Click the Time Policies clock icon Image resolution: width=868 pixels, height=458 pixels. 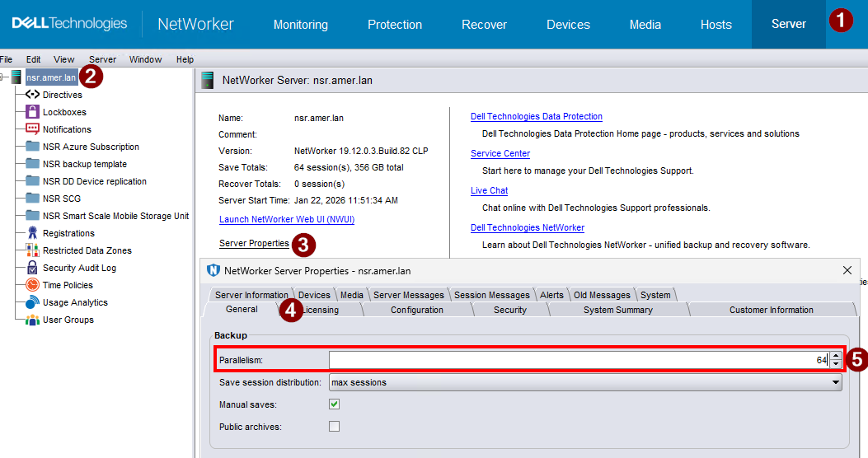click(x=32, y=285)
